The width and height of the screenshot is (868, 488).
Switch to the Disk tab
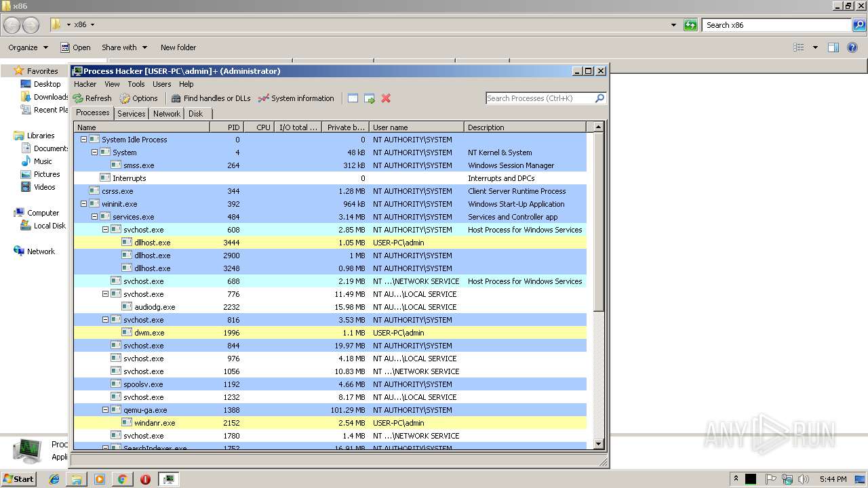click(195, 114)
